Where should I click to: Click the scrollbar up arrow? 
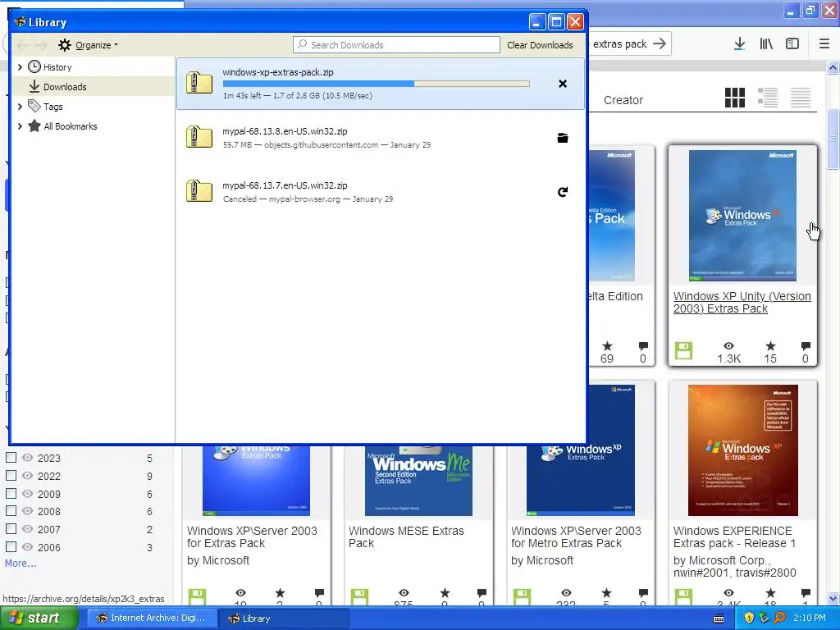coord(833,67)
